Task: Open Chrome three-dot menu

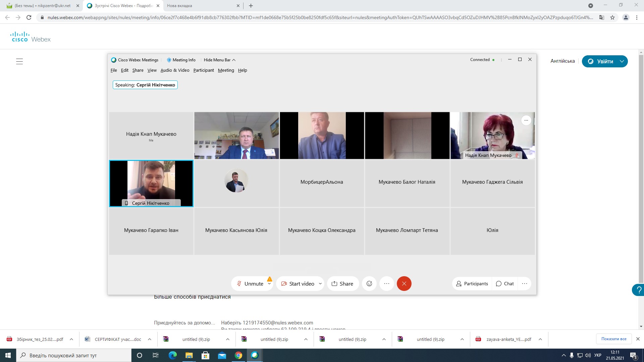Action: pyautogui.click(x=637, y=17)
